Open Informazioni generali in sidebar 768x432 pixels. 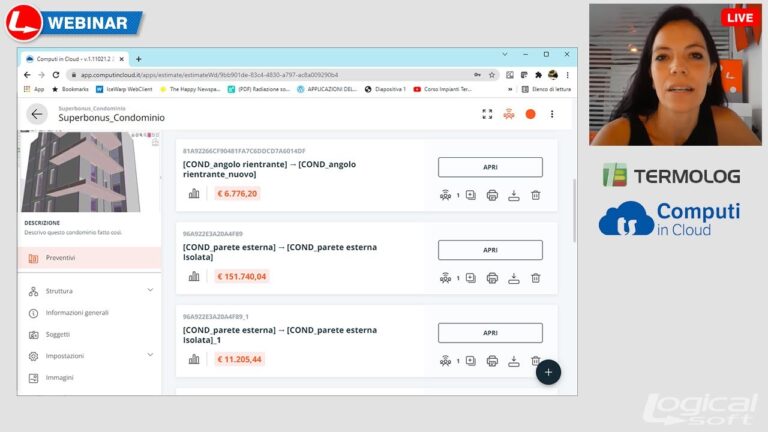tap(77, 312)
